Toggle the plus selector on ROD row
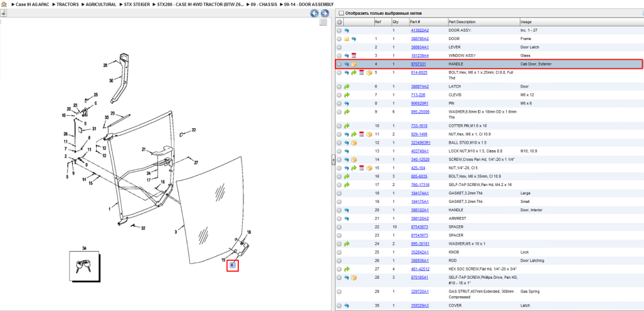 (x=339, y=261)
